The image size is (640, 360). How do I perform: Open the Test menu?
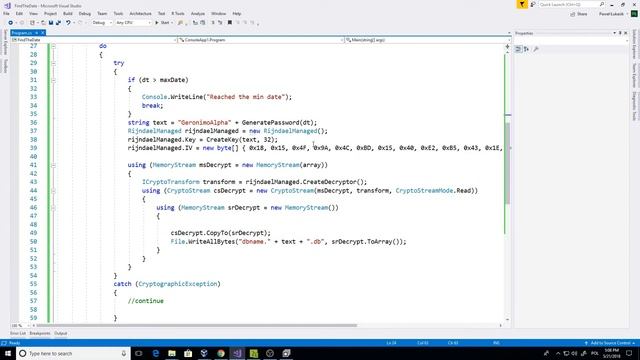pos(162,13)
